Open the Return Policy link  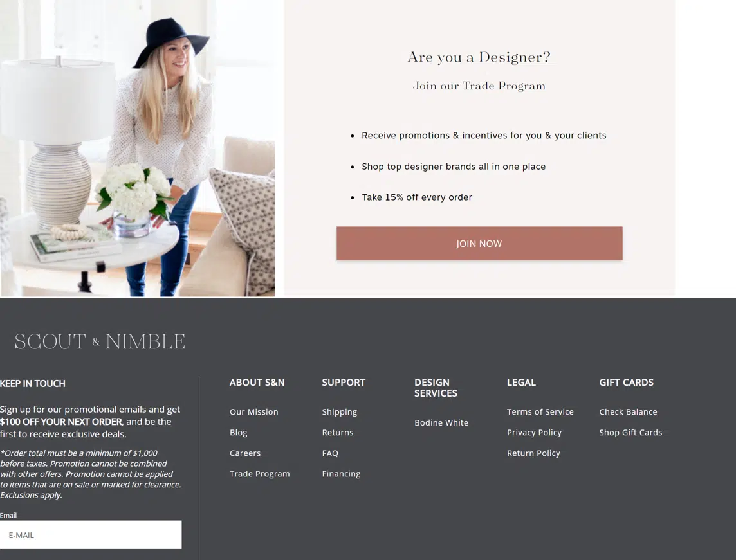(534, 453)
